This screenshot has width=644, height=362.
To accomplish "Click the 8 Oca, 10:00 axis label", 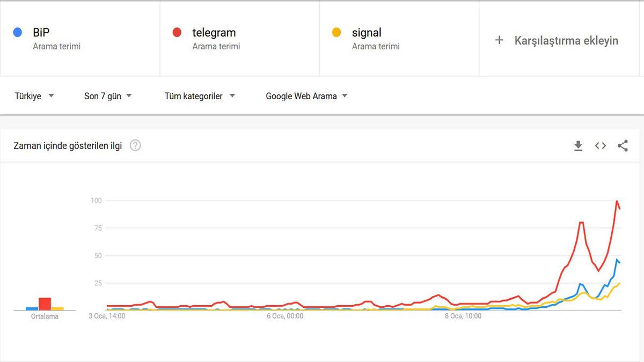I will pos(463,316).
